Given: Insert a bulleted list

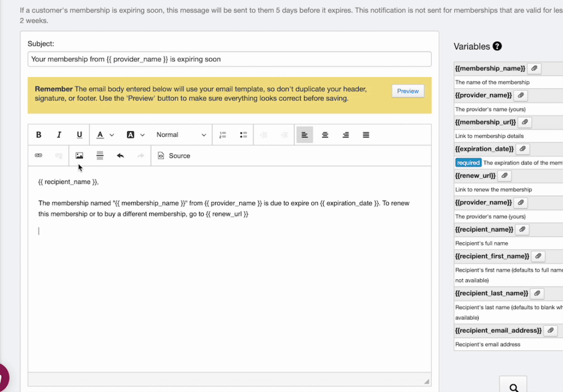Looking at the screenshot, I should coord(243,135).
